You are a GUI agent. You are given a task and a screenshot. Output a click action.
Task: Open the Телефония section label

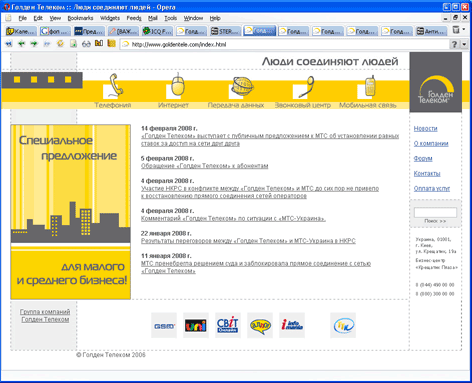coord(113,105)
